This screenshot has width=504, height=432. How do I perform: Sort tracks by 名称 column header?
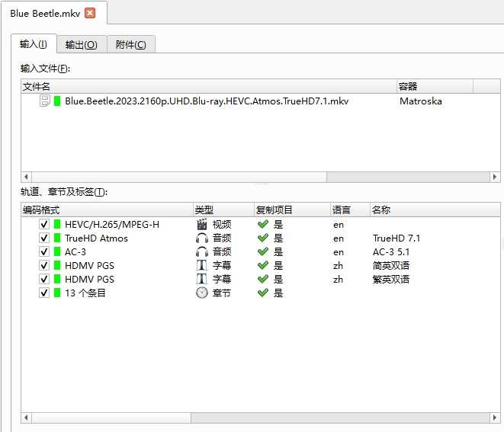point(435,210)
